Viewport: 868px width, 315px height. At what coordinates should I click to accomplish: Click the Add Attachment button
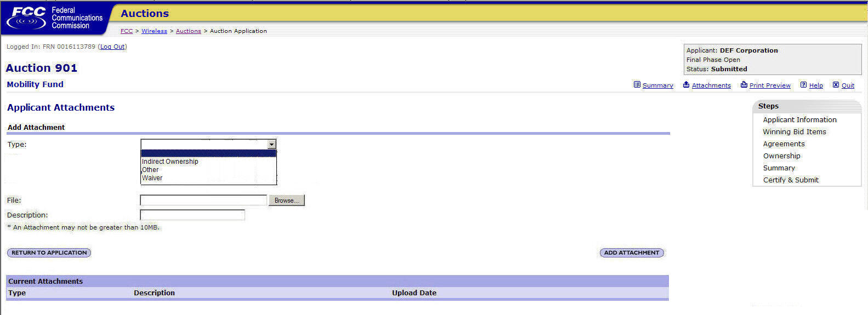click(x=632, y=253)
